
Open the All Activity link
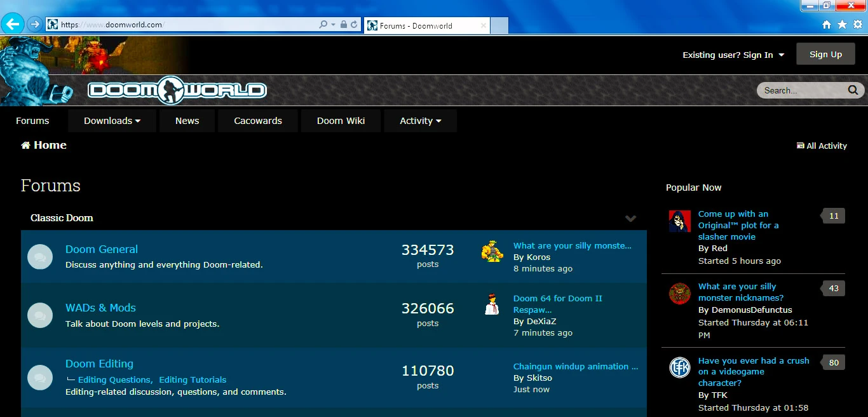click(822, 146)
